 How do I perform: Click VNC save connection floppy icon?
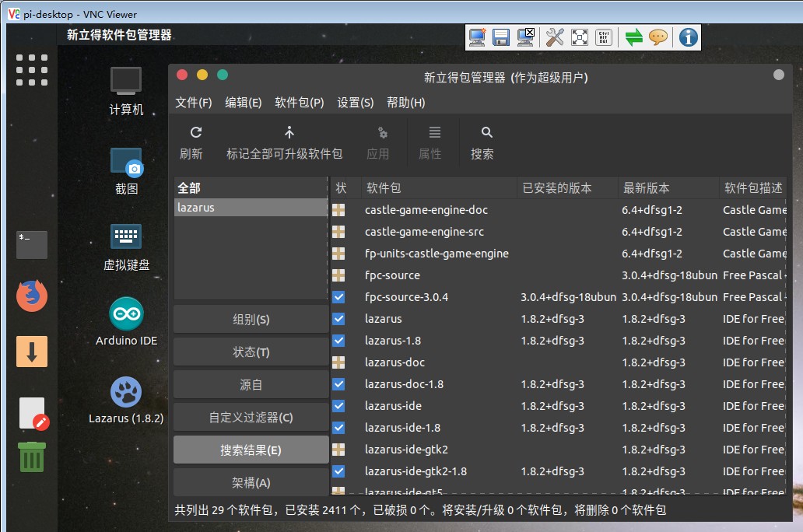click(501, 37)
